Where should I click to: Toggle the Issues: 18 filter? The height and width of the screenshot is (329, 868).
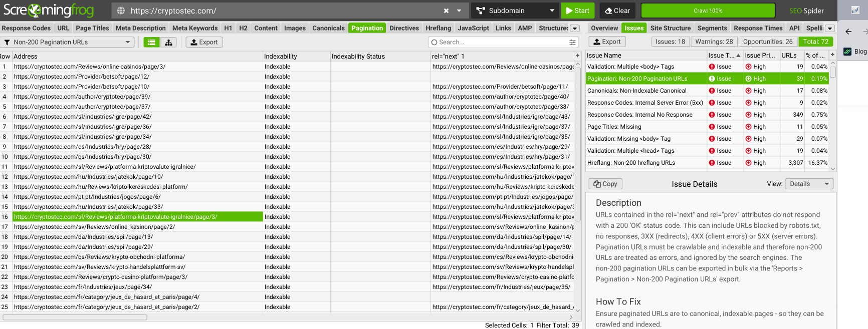[670, 42]
